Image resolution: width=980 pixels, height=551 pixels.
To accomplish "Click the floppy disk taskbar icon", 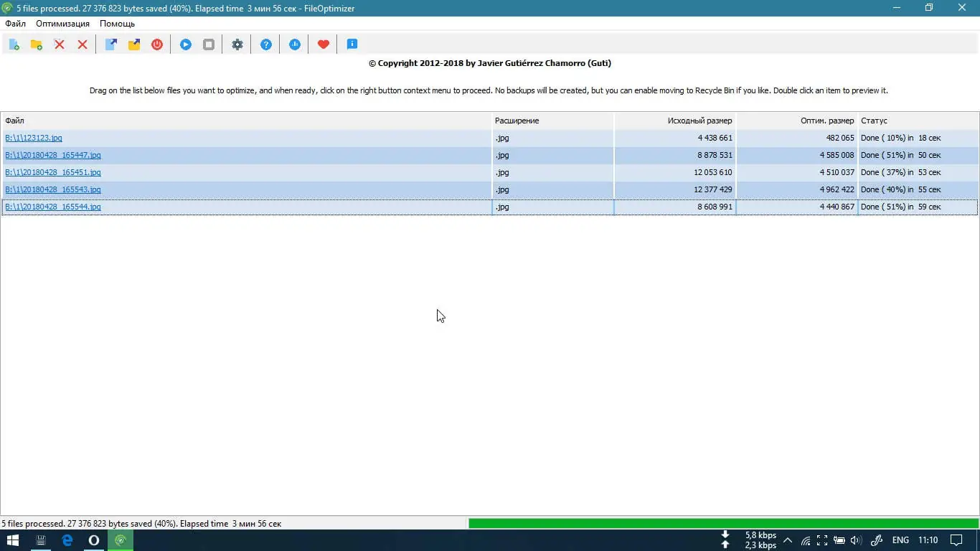I will point(41,540).
